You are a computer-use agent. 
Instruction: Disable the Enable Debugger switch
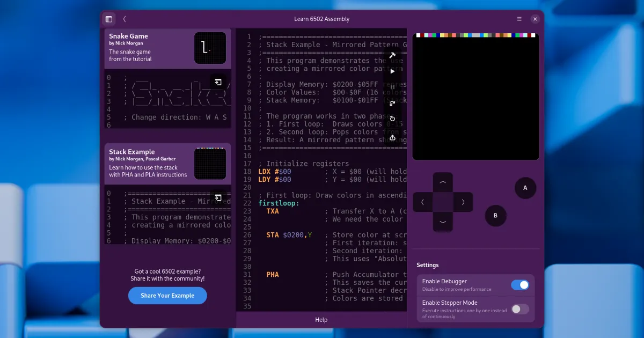(519, 285)
